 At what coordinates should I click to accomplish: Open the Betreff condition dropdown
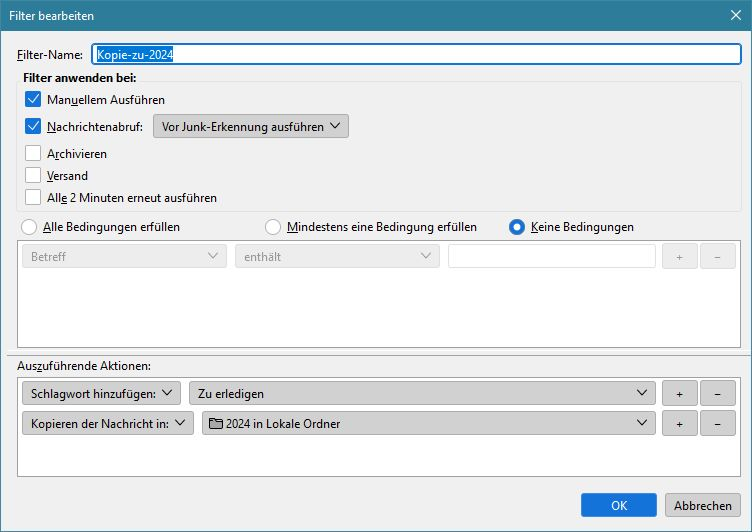(x=124, y=256)
